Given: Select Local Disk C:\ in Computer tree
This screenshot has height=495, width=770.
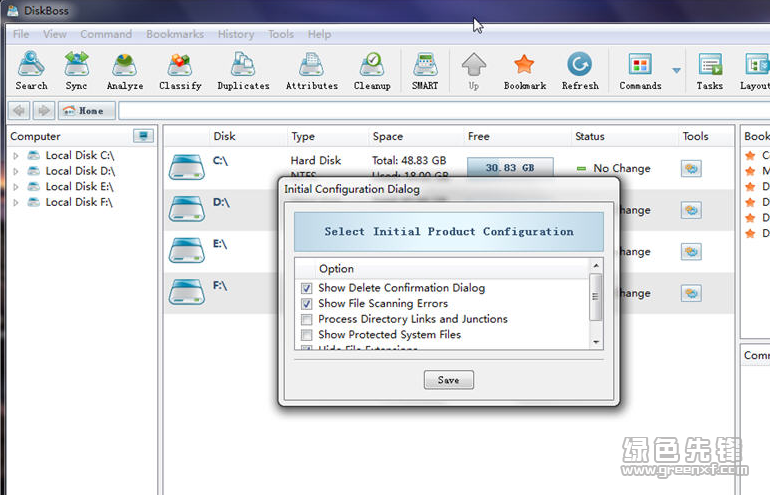Looking at the screenshot, I should point(80,156).
